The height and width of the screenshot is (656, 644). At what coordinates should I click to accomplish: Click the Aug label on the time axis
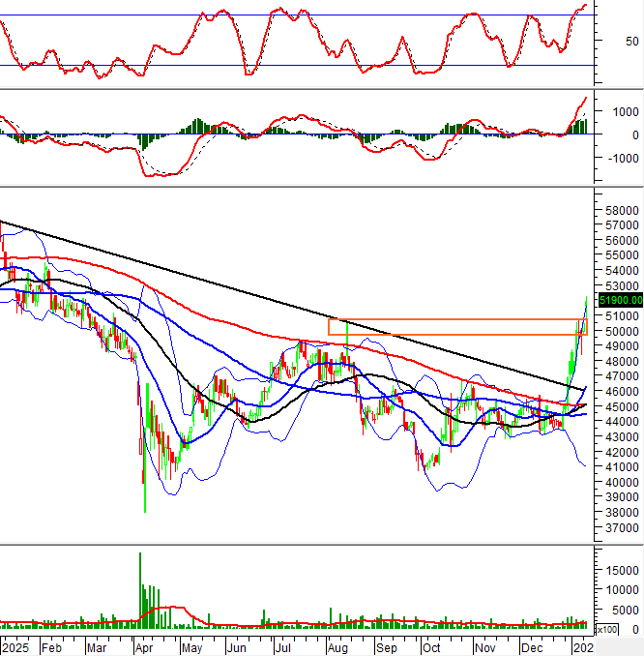[x=336, y=647]
